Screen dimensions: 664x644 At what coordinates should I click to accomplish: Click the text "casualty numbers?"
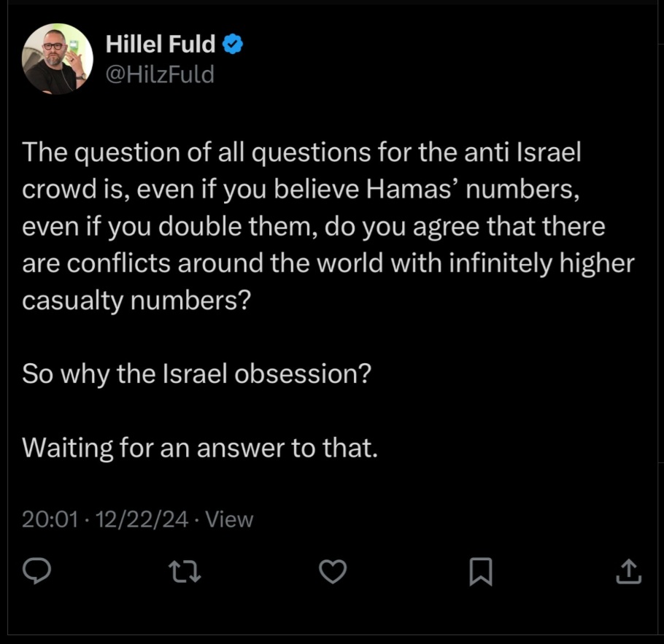click(136, 300)
